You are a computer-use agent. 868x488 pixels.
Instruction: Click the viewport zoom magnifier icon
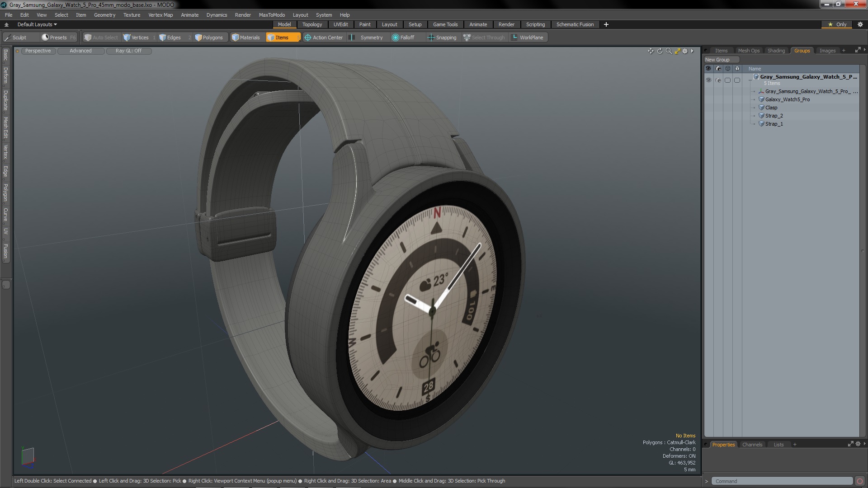669,51
